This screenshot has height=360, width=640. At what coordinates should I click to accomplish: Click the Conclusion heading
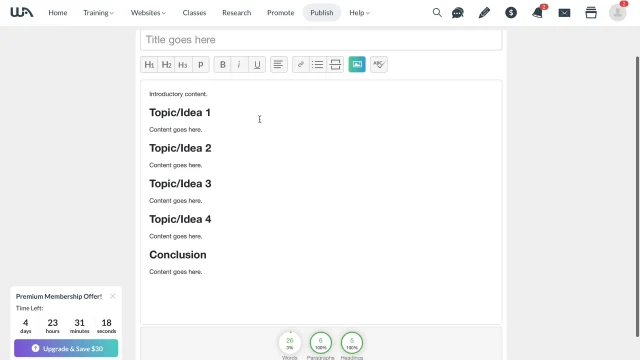[x=178, y=255]
